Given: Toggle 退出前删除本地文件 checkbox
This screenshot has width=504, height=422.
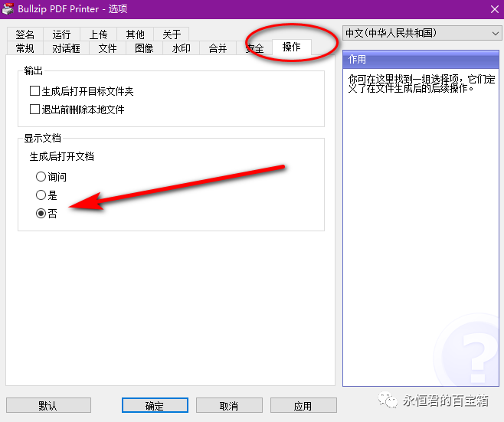Looking at the screenshot, I should click(35, 110).
